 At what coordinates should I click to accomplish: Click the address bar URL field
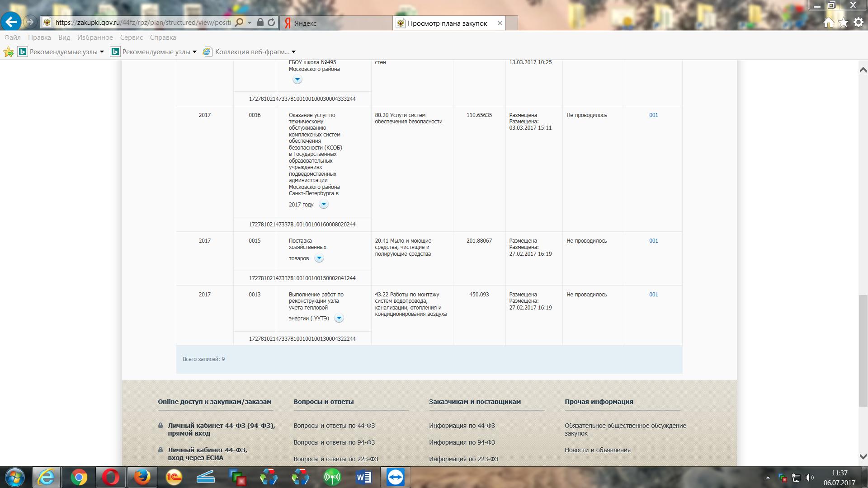pos(142,23)
